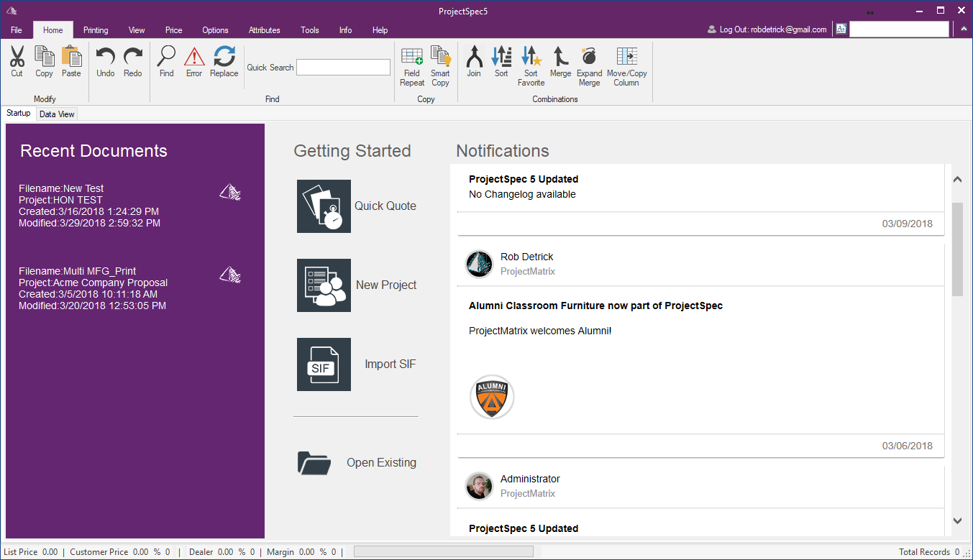Click the notifications scrollbar down arrow
973x560 pixels.
(x=957, y=520)
